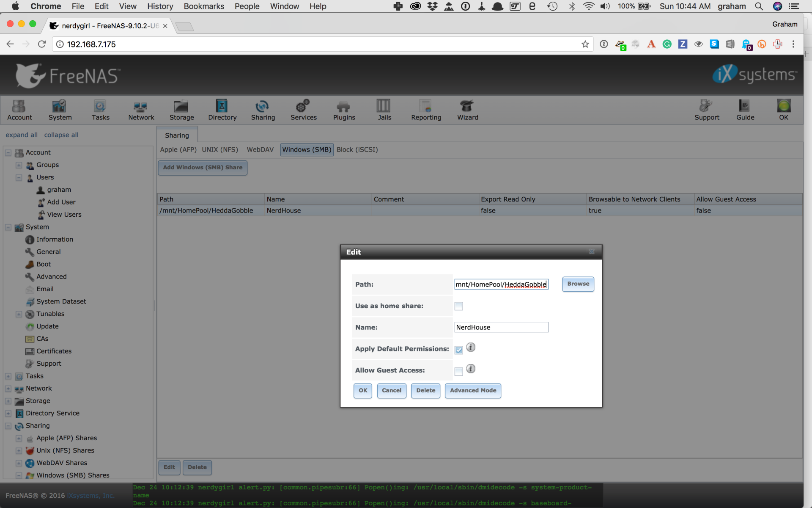Open the Reporting toolbar icon
Screen dimensions: 812x508
pyautogui.click(x=426, y=110)
